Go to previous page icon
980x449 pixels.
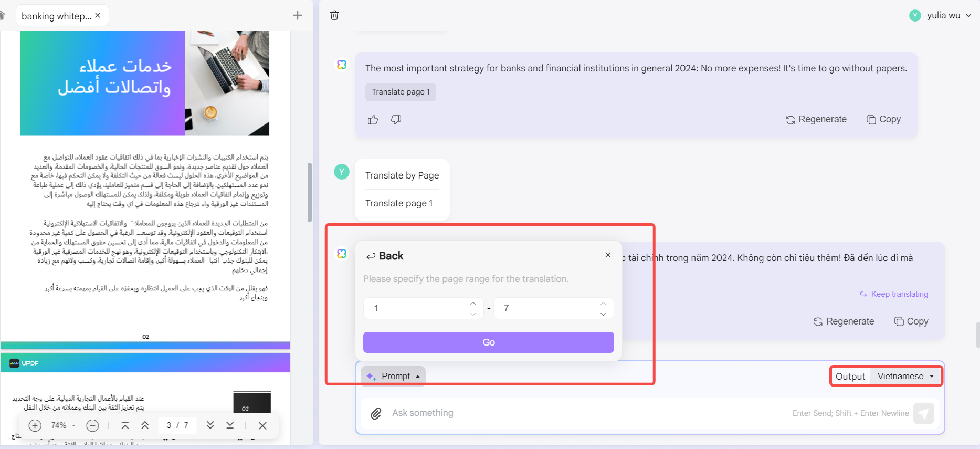click(x=145, y=425)
